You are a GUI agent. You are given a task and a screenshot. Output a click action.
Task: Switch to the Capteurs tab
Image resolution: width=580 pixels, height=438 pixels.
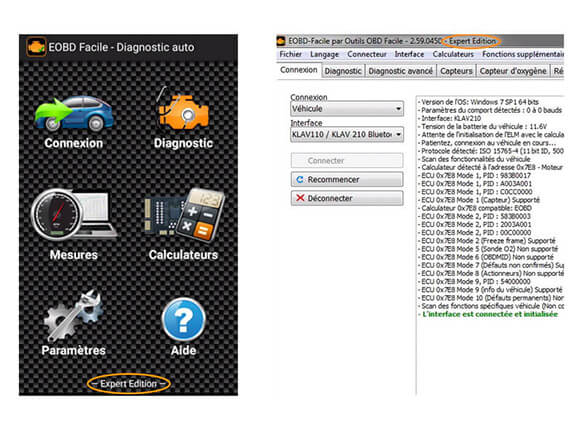click(x=456, y=71)
